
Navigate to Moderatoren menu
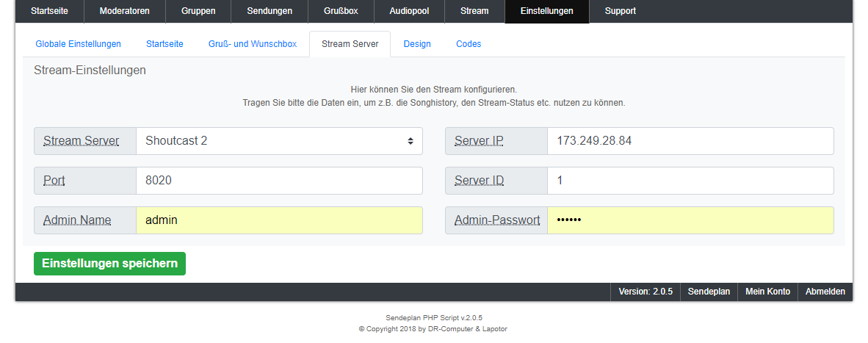click(x=124, y=11)
